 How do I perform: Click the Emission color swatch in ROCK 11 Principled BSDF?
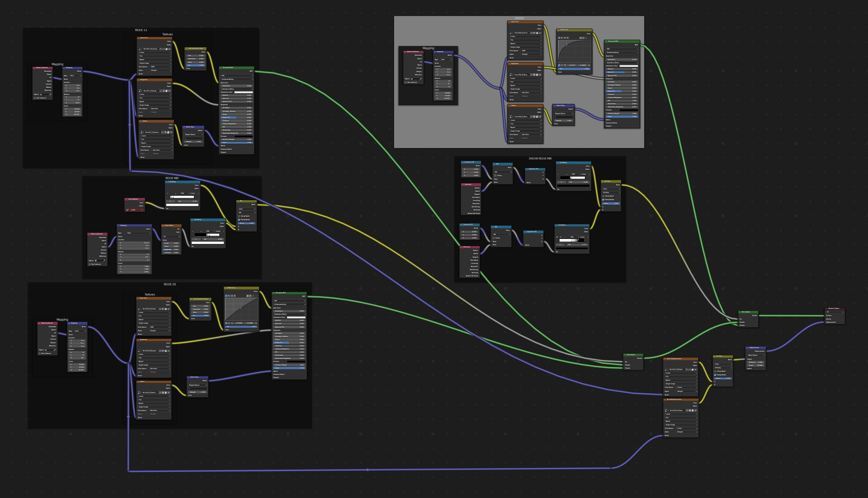[x=243, y=136]
